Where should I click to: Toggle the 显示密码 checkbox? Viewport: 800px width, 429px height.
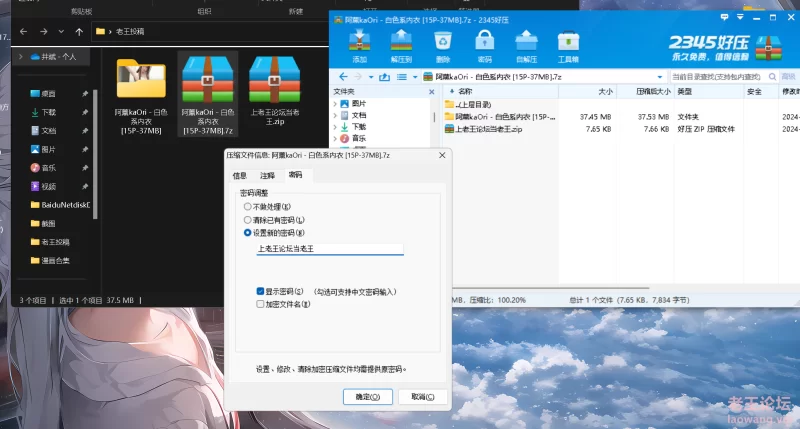coord(260,291)
